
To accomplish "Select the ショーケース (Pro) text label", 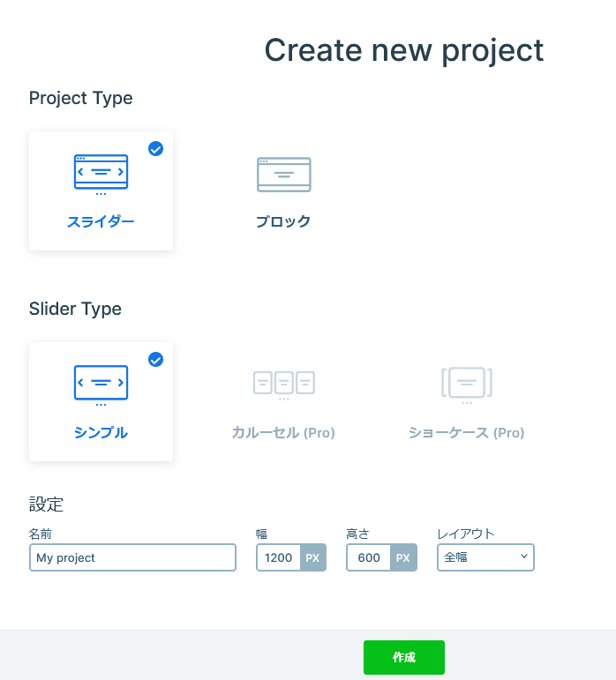I will 466,433.
